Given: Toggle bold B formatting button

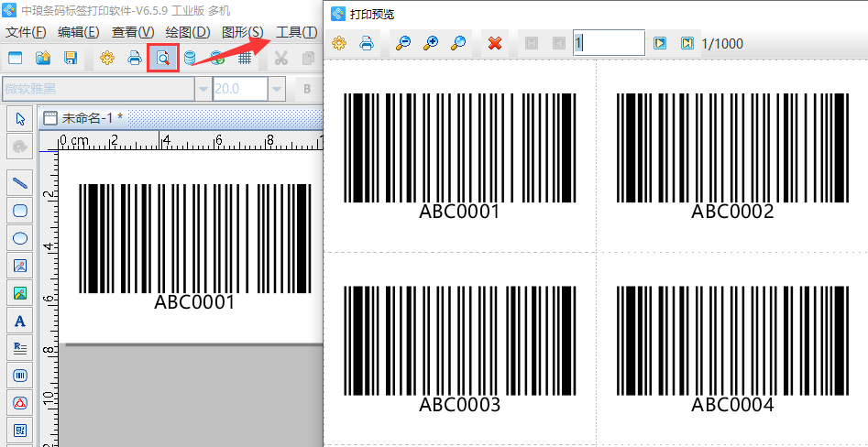Looking at the screenshot, I should pos(307,89).
